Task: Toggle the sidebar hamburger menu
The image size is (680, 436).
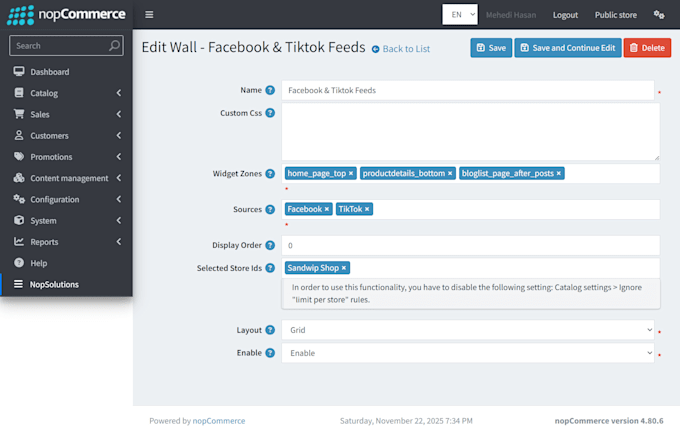Action: pos(149,15)
